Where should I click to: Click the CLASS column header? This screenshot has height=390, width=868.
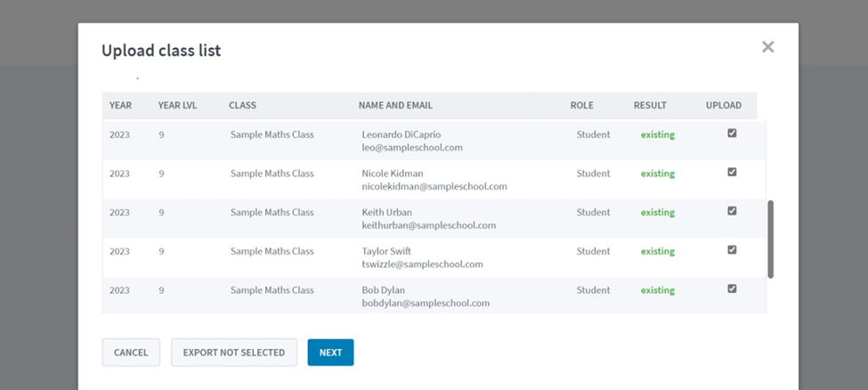click(242, 105)
